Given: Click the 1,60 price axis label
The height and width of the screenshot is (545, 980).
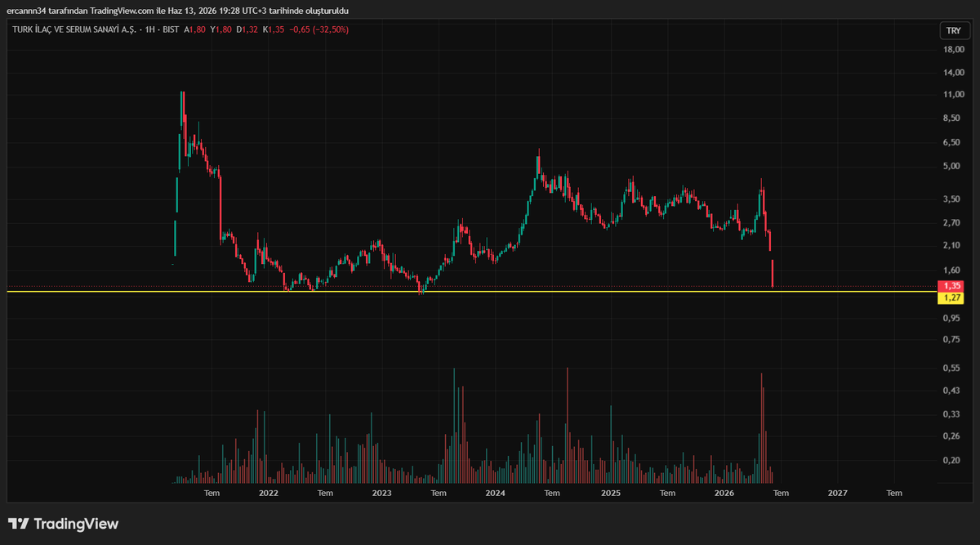Looking at the screenshot, I should 952,270.
